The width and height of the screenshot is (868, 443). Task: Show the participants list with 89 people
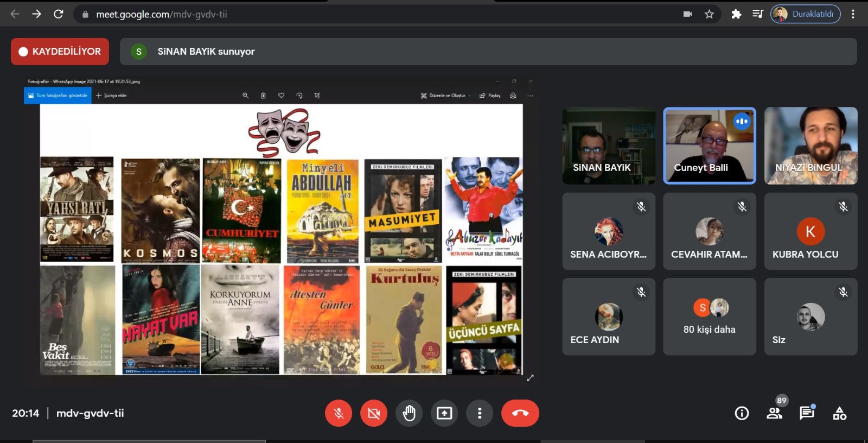(774, 414)
